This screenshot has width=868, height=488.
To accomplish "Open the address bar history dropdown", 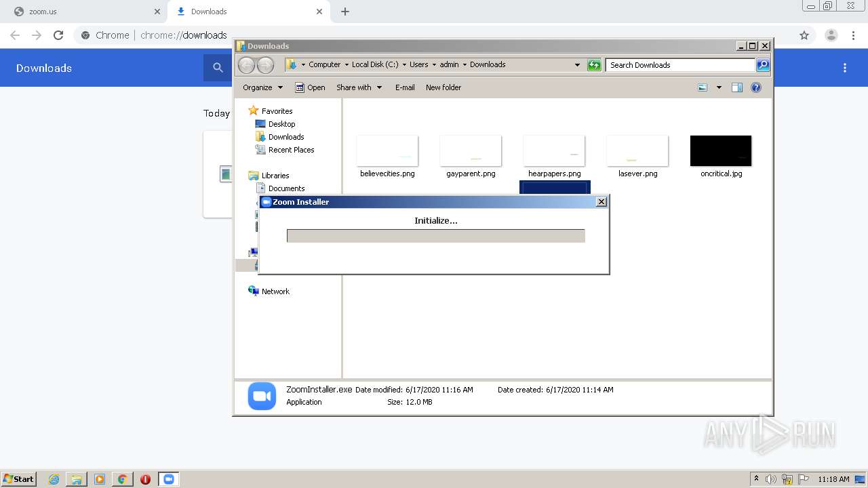I will click(577, 65).
